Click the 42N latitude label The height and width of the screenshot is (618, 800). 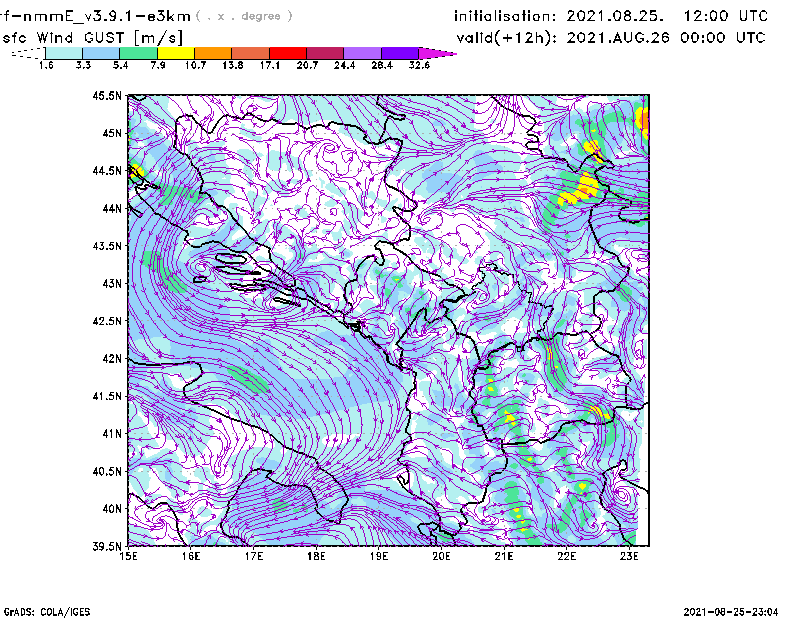pyautogui.click(x=112, y=358)
